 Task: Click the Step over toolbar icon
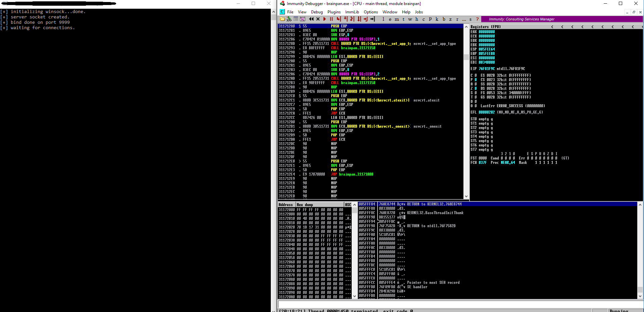tap(346, 19)
